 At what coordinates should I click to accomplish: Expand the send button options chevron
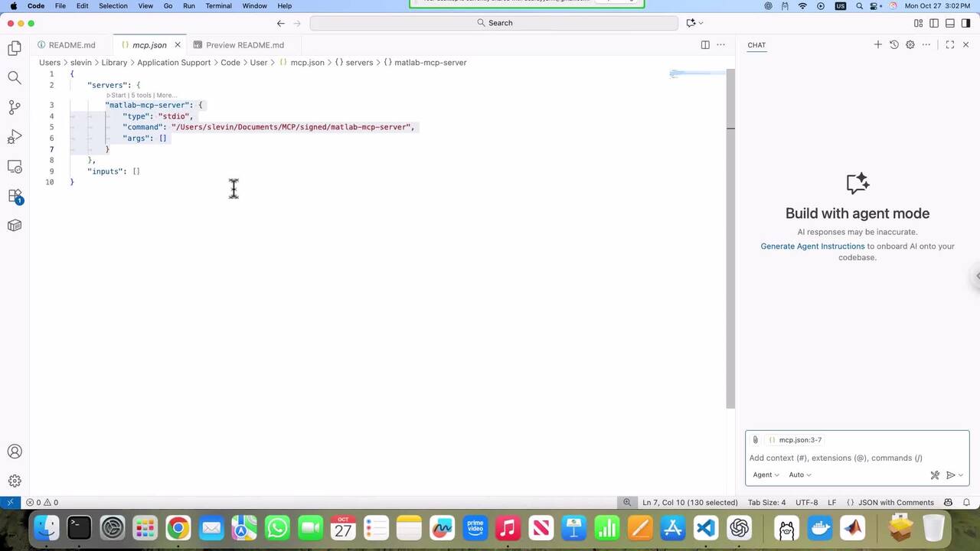click(x=961, y=475)
